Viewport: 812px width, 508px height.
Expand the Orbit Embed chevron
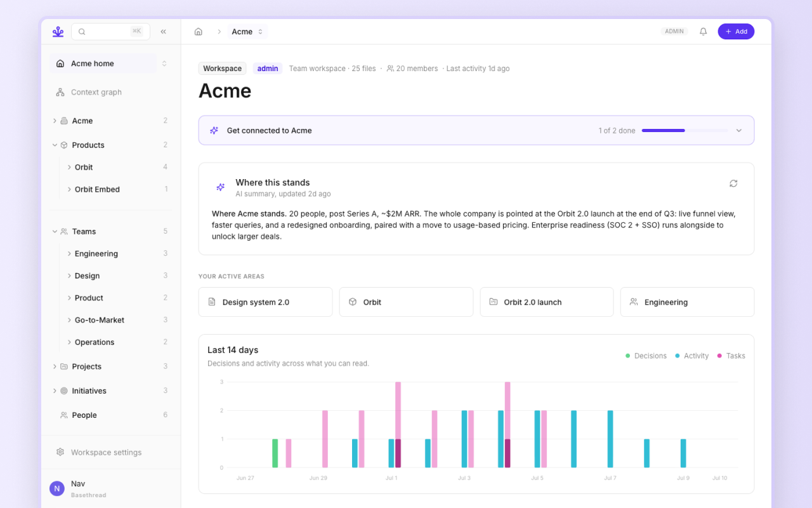(x=69, y=189)
